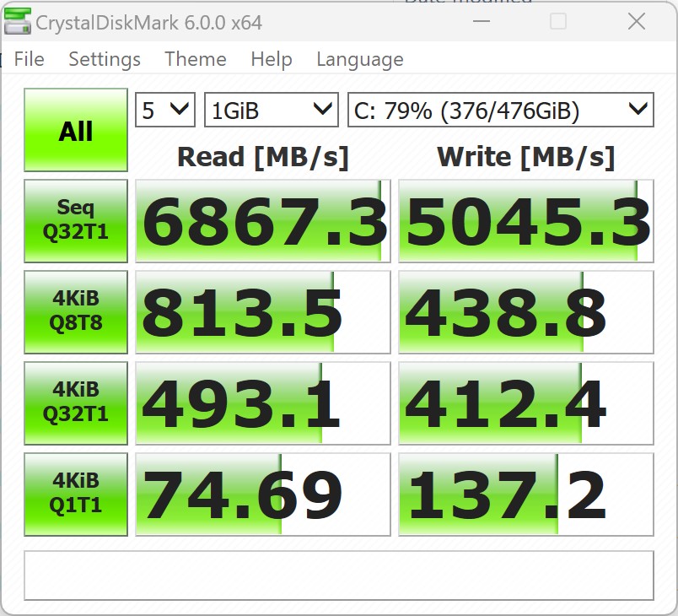Start the 4KiB Q8T8 test
The height and width of the screenshot is (616, 678).
click(x=76, y=312)
